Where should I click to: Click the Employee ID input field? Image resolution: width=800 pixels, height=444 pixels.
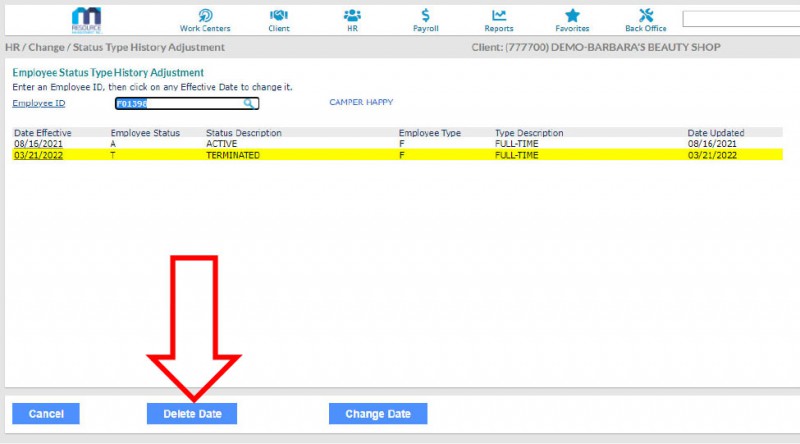(x=178, y=102)
